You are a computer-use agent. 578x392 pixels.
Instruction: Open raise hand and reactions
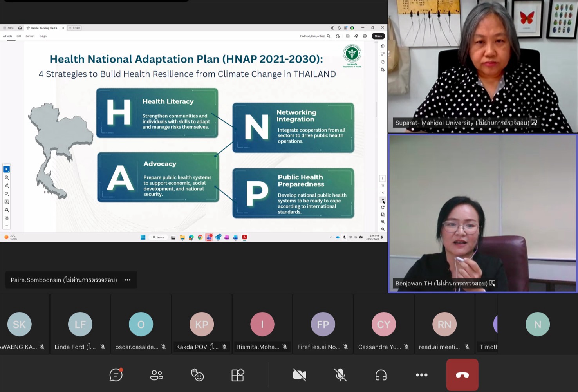[x=197, y=375]
